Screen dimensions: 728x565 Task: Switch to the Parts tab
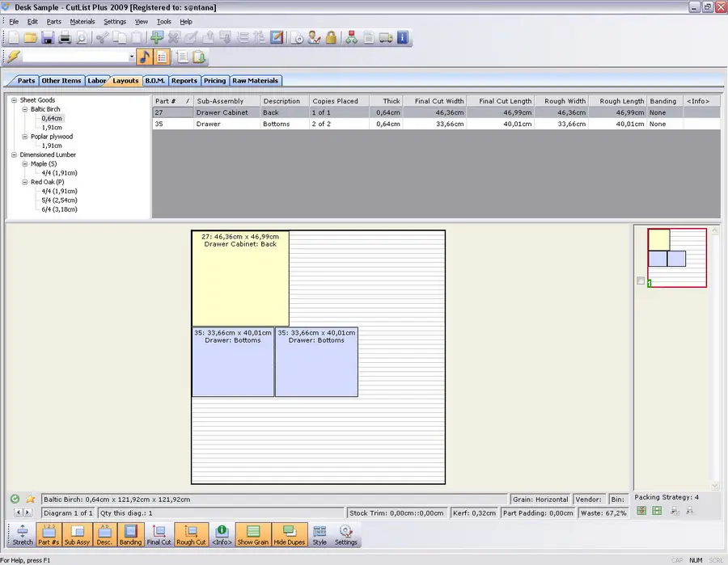26,81
